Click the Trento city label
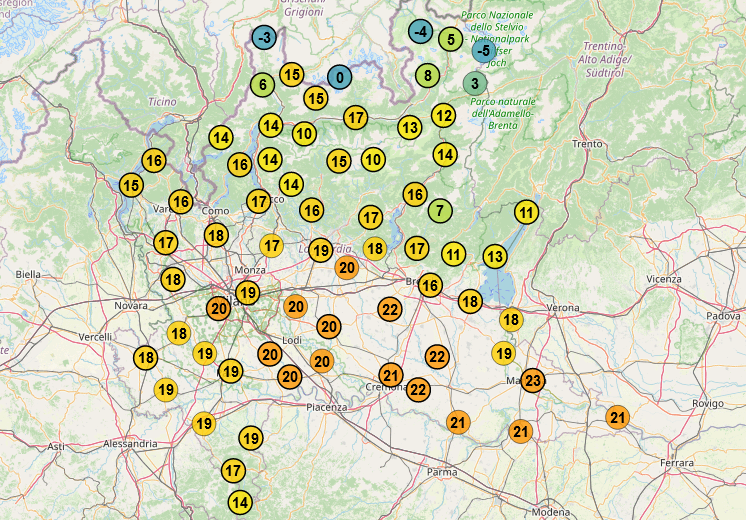746x520 pixels. pos(587,144)
